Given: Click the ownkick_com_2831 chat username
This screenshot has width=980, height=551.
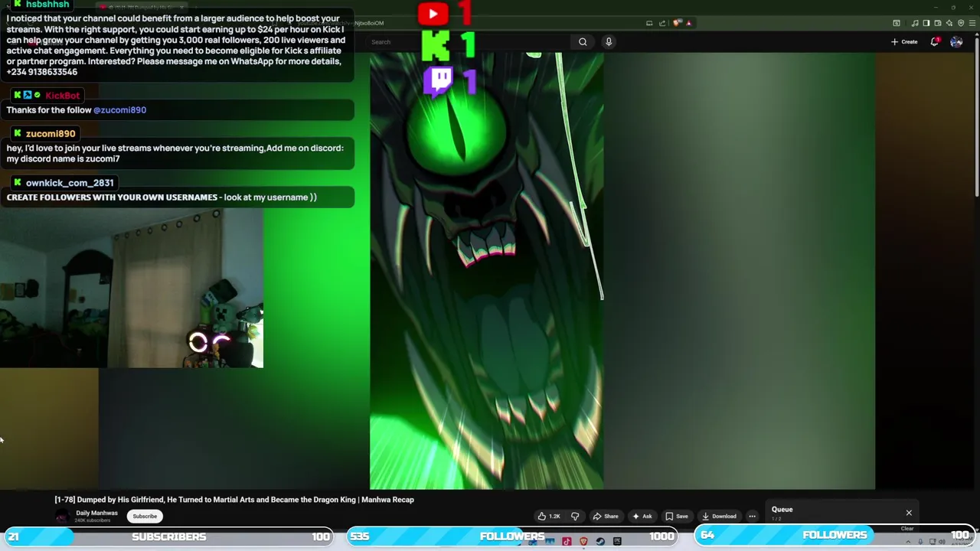Looking at the screenshot, I should coord(70,183).
